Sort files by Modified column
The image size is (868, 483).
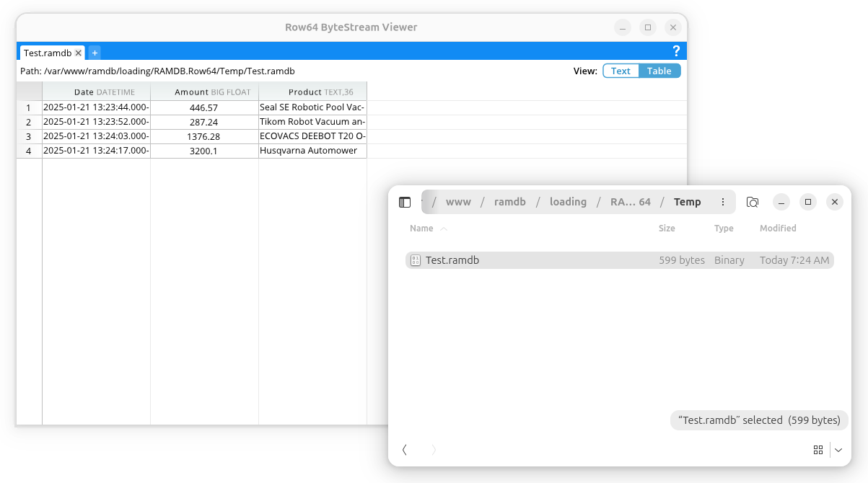(x=778, y=229)
